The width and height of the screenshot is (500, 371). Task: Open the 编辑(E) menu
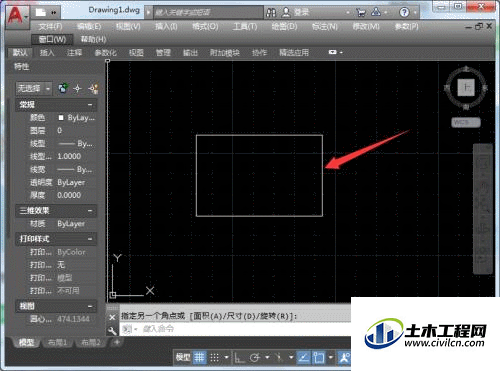tap(89, 26)
